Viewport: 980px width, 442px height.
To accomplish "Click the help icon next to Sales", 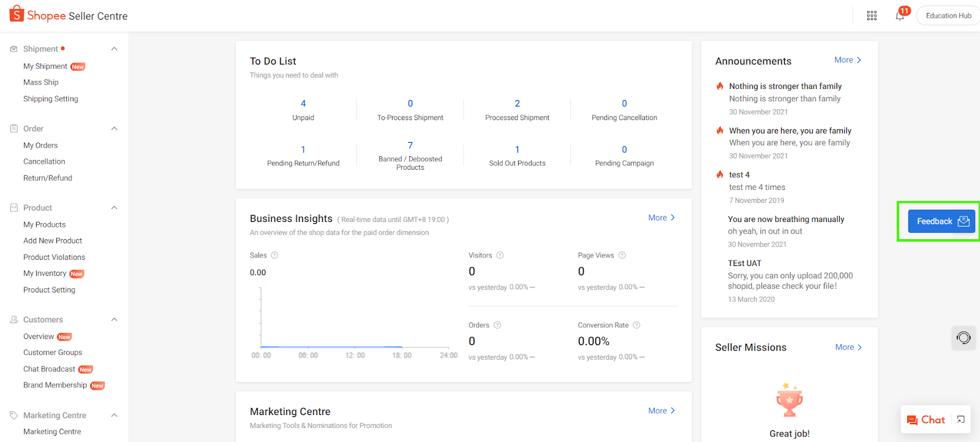I will (274, 255).
